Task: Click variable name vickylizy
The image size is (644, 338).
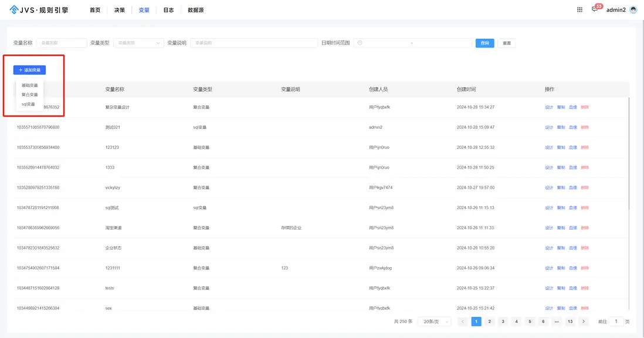Action: pos(113,188)
